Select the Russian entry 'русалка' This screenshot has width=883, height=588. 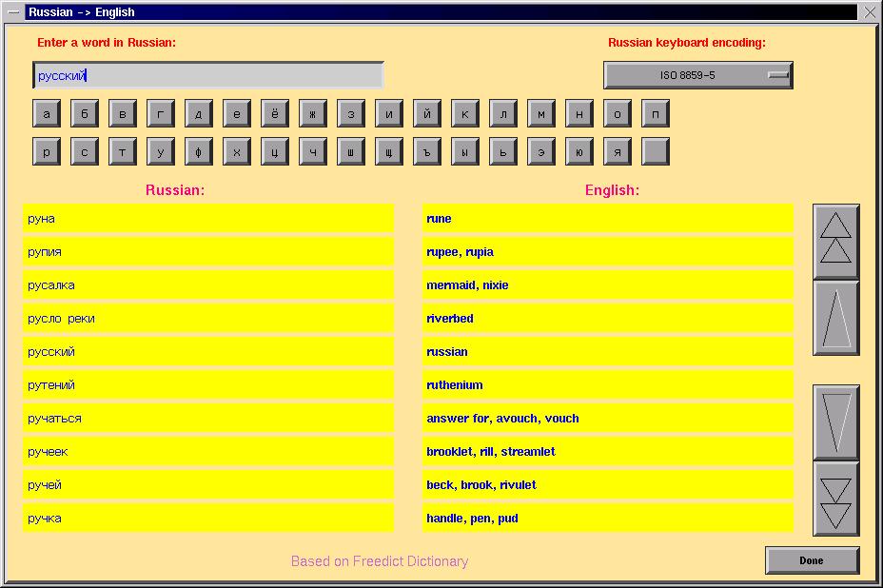point(207,285)
